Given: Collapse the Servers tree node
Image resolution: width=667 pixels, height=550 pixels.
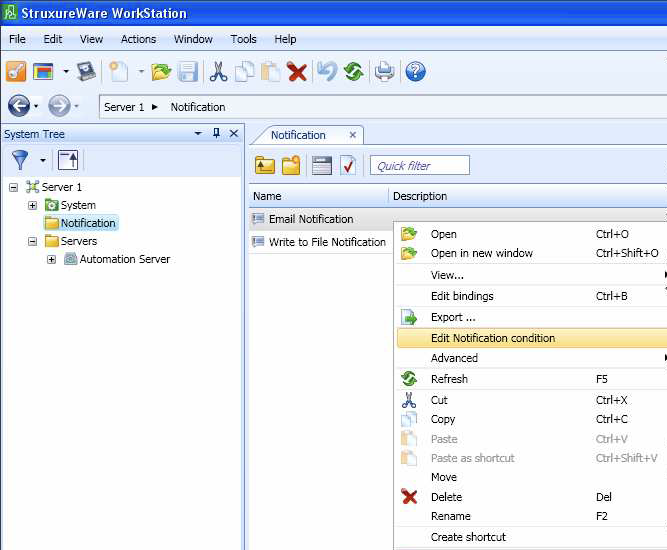Looking at the screenshot, I should (32, 242).
